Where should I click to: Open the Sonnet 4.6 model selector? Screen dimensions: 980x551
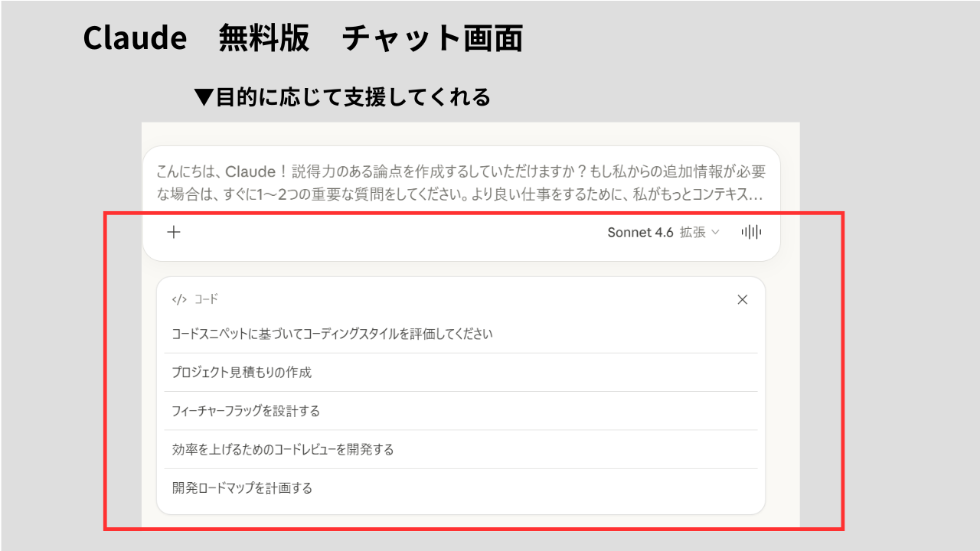click(x=640, y=233)
